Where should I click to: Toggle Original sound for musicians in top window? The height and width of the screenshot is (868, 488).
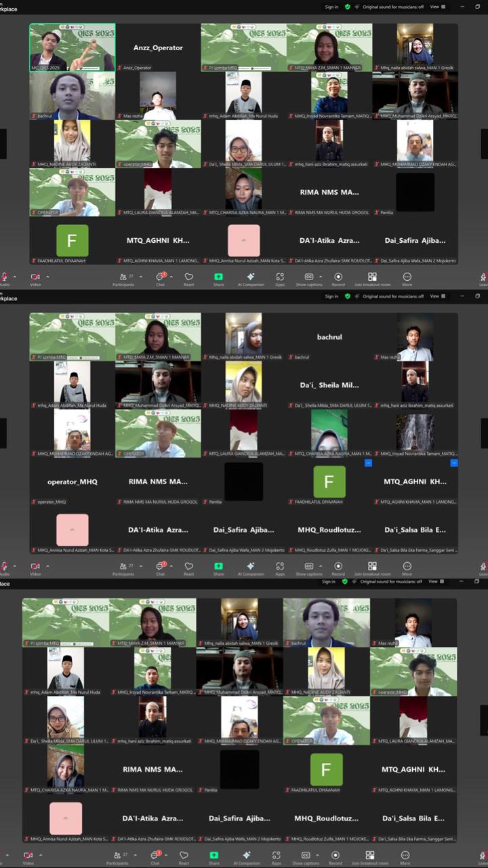[x=392, y=7]
